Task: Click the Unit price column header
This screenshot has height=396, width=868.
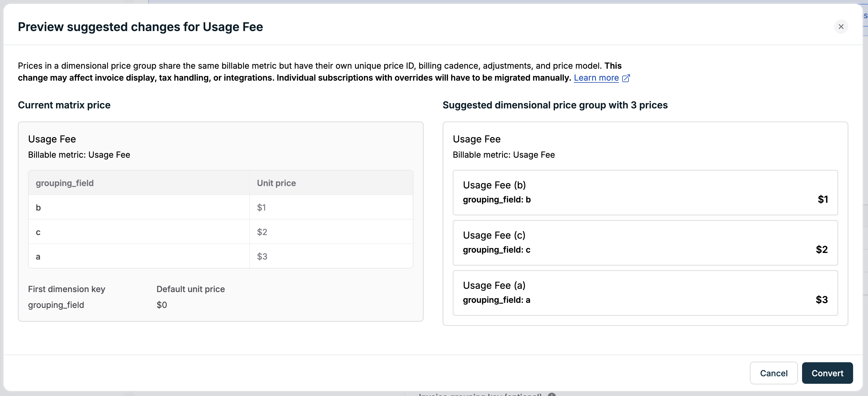Action: tap(276, 183)
